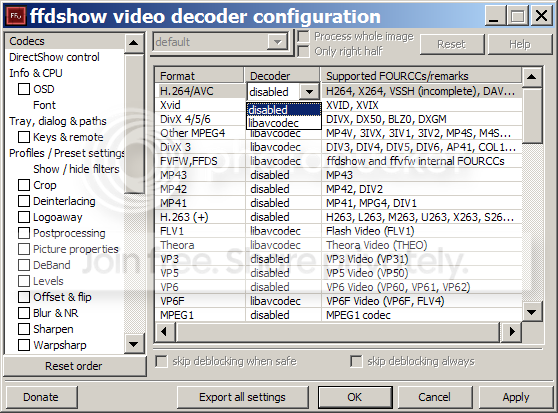Click the Apply button
The width and height of the screenshot is (558, 413).
pyautogui.click(x=516, y=397)
